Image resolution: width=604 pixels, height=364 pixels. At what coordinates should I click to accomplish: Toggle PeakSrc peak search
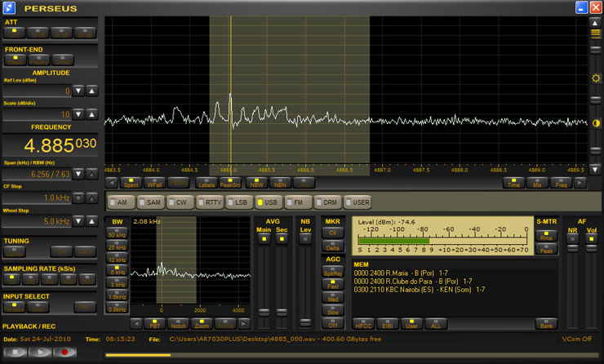(230, 183)
